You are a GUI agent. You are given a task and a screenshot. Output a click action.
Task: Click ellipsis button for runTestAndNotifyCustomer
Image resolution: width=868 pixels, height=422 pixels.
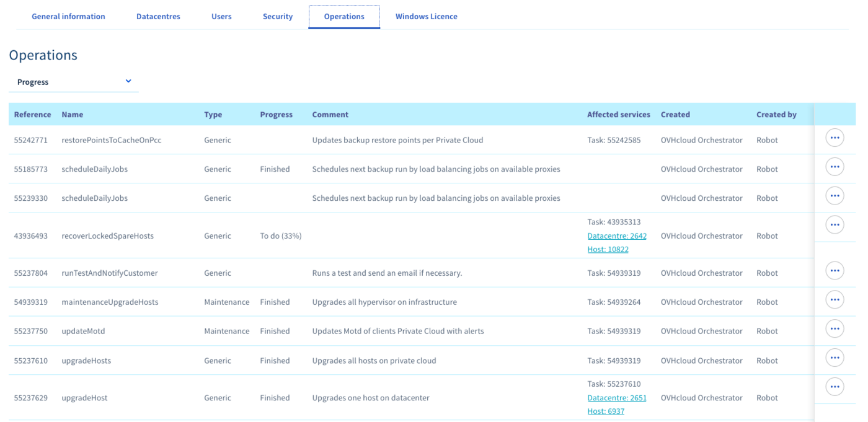coord(835,271)
